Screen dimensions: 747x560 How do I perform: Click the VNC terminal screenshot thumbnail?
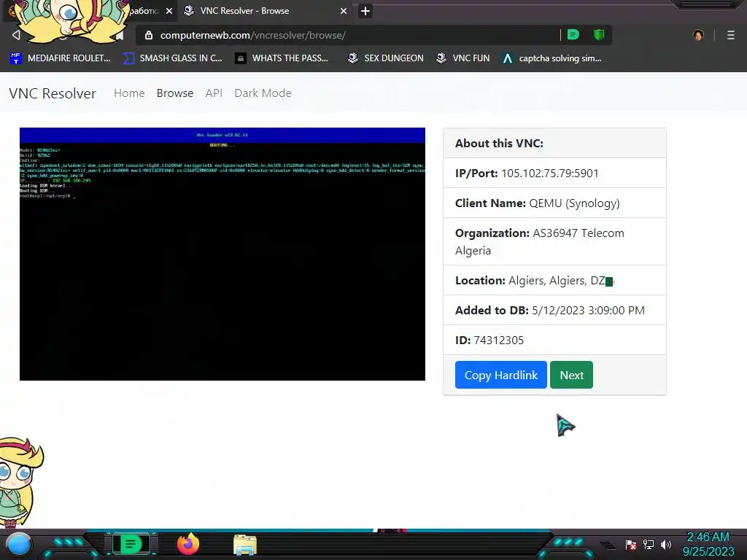coord(222,254)
